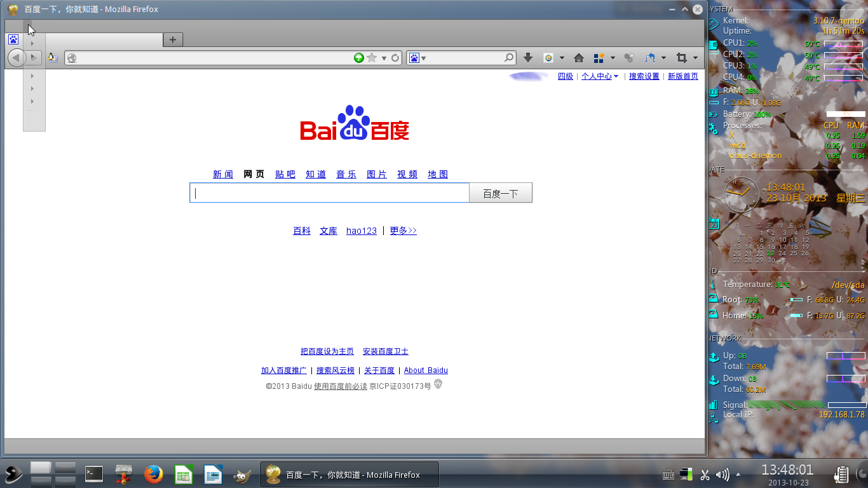The image size is (868, 488).
Task: Select the 知道 search category
Action: pyautogui.click(x=316, y=174)
